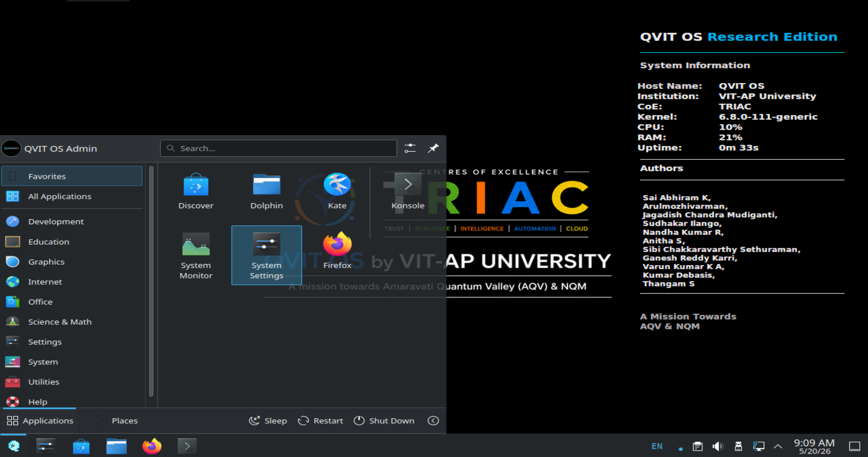Open Settings category
This screenshot has height=457, width=868.
tap(72, 342)
